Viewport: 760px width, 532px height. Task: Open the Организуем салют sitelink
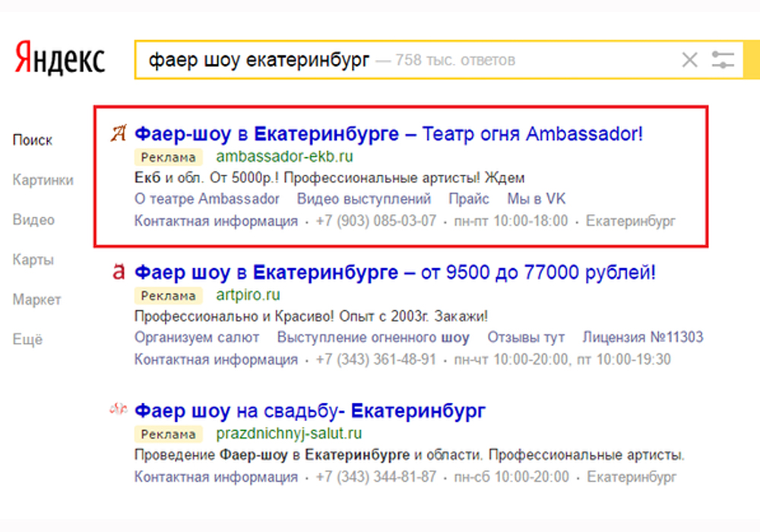[197, 337]
